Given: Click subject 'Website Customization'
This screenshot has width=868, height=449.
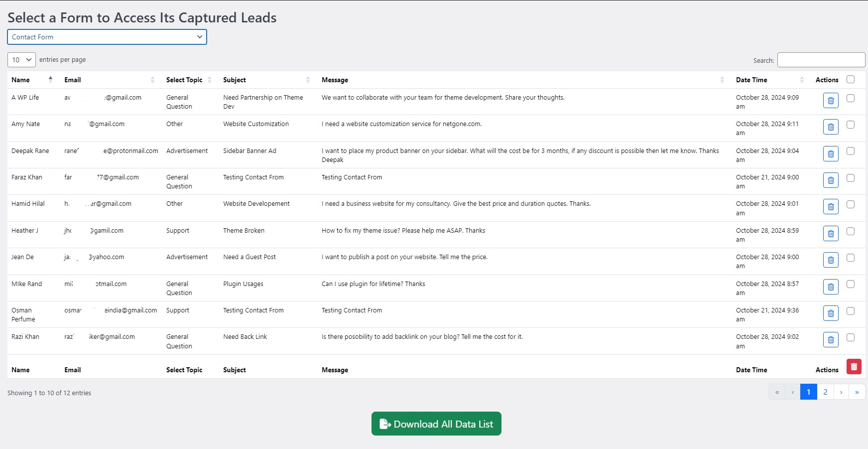Looking at the screenshot, I should pyautogui.click(x=256, y=124).
